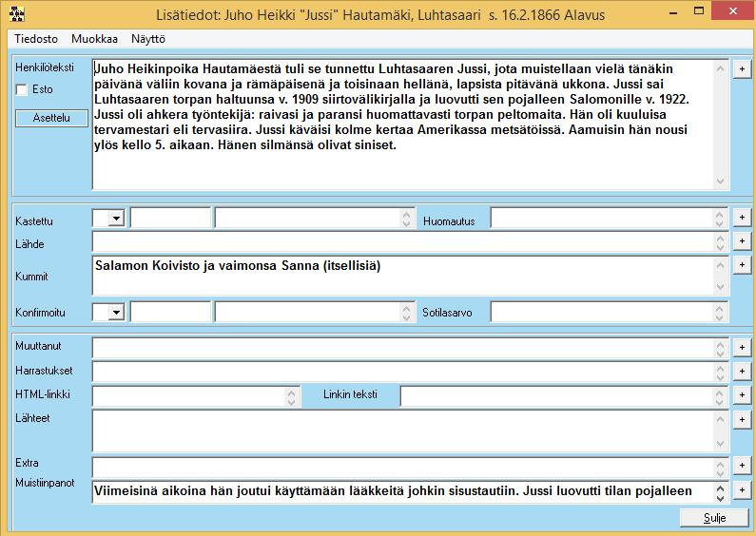
Task: Click the plus button beside Extra
Action: (742, 465)
